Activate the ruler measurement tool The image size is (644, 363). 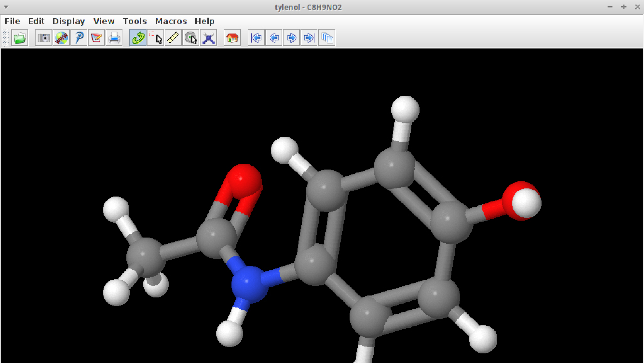pos(173,38)
